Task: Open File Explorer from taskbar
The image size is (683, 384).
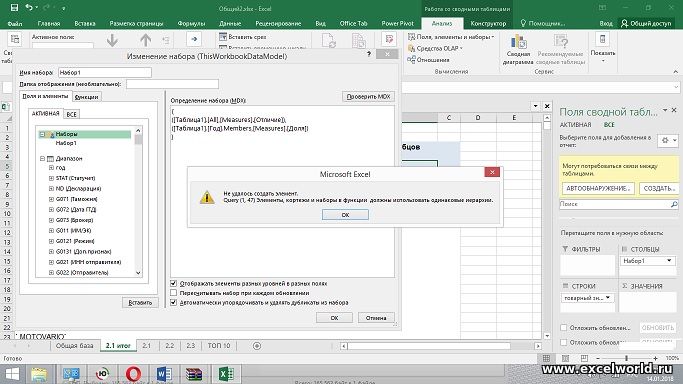Action: [39, 374]
